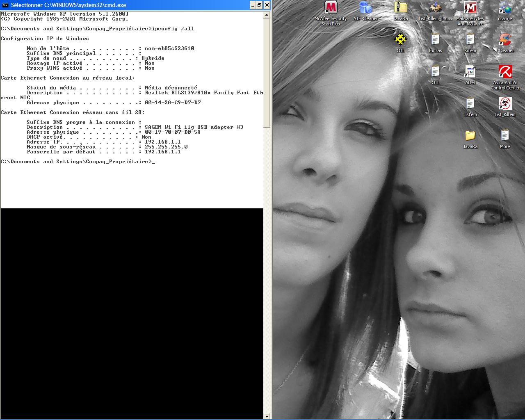Select the orange network shortcut icon
The width and height of the screenshot is (525, 420).
click(505, 8)
